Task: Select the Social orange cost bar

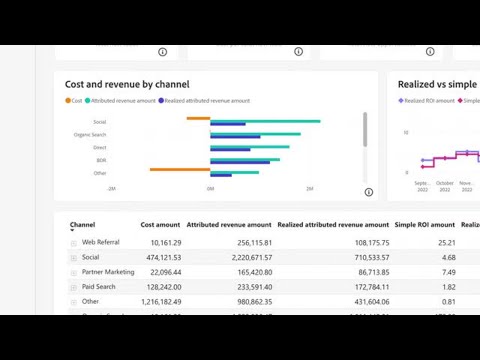Action: click(x=198, y=118)
